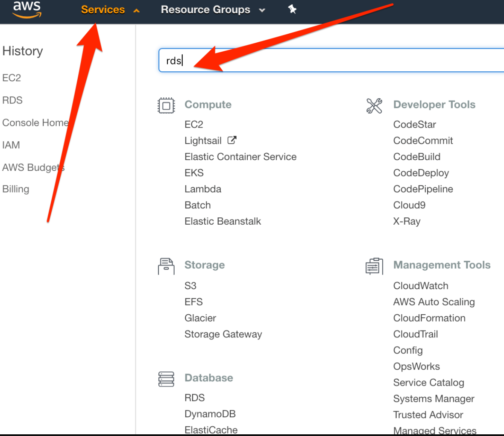Collapse the Services menu

110,10
